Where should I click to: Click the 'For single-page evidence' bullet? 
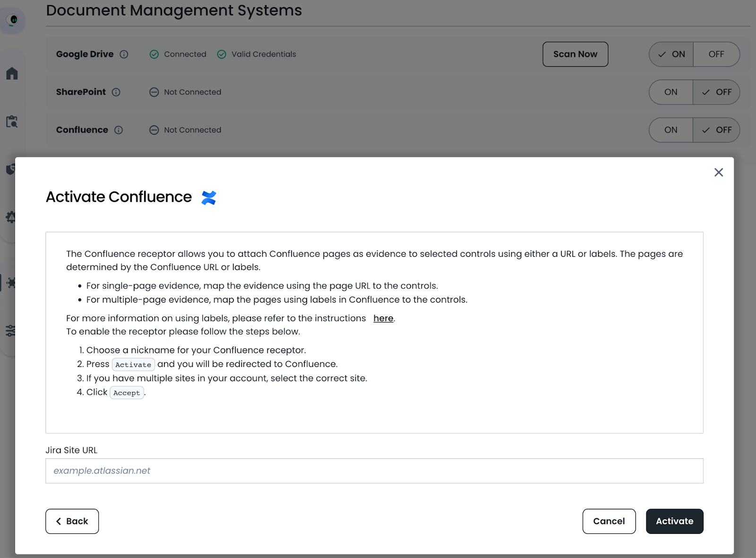point(262,286)
